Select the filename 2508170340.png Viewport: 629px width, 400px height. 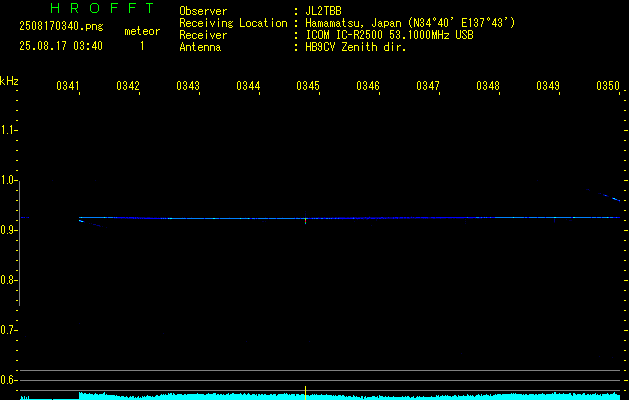61,27
